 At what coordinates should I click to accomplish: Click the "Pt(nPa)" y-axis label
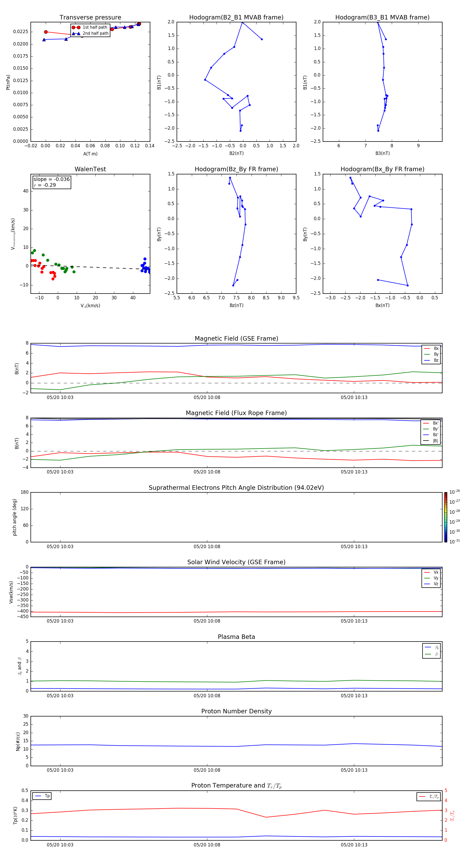click(x=8, y=82)
